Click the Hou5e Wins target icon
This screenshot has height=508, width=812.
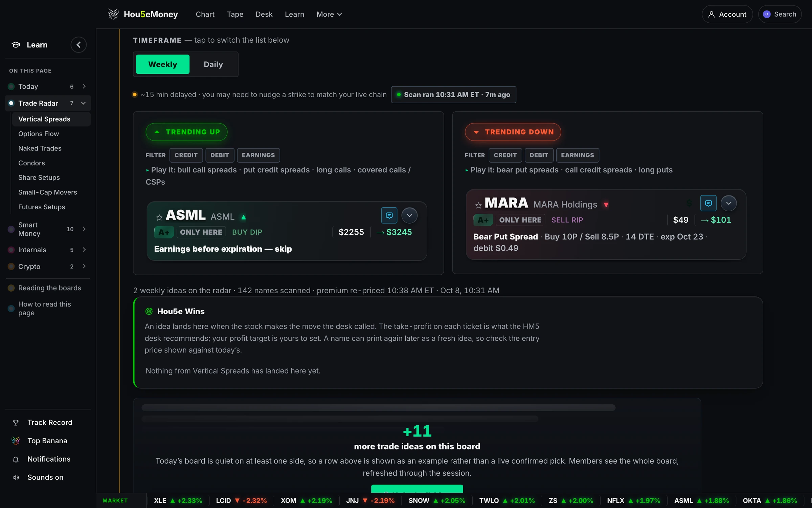coord(149,311)
